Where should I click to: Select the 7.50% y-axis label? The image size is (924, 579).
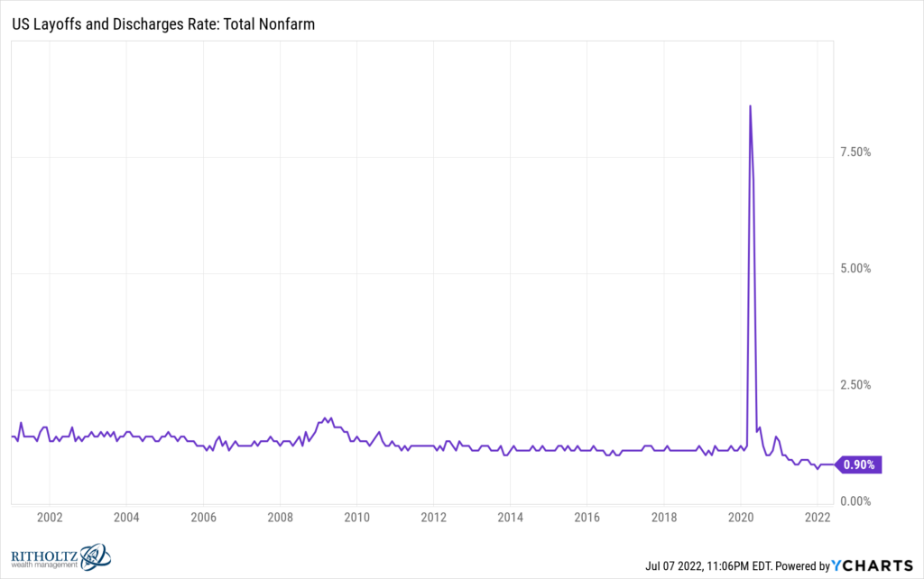pyautogui.click(x=853, y=152)
